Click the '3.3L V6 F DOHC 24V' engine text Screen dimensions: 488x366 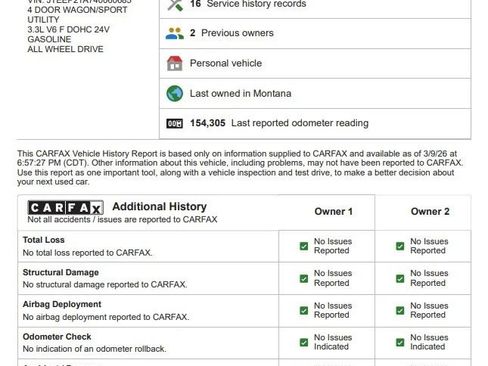pos(68,29)
